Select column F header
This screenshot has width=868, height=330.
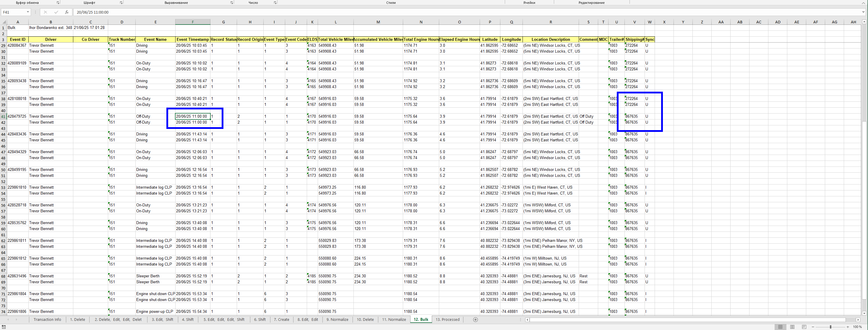click(x=193, y=22)
